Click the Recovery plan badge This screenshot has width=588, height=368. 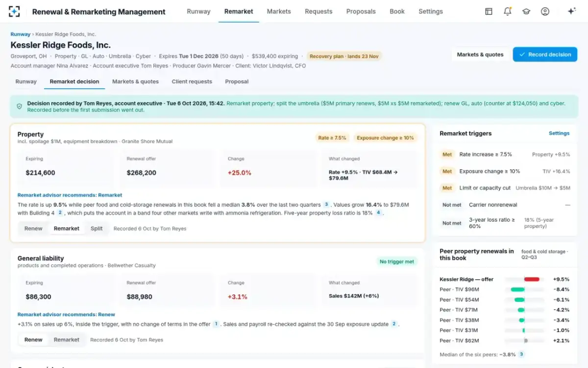click(344, 56)
